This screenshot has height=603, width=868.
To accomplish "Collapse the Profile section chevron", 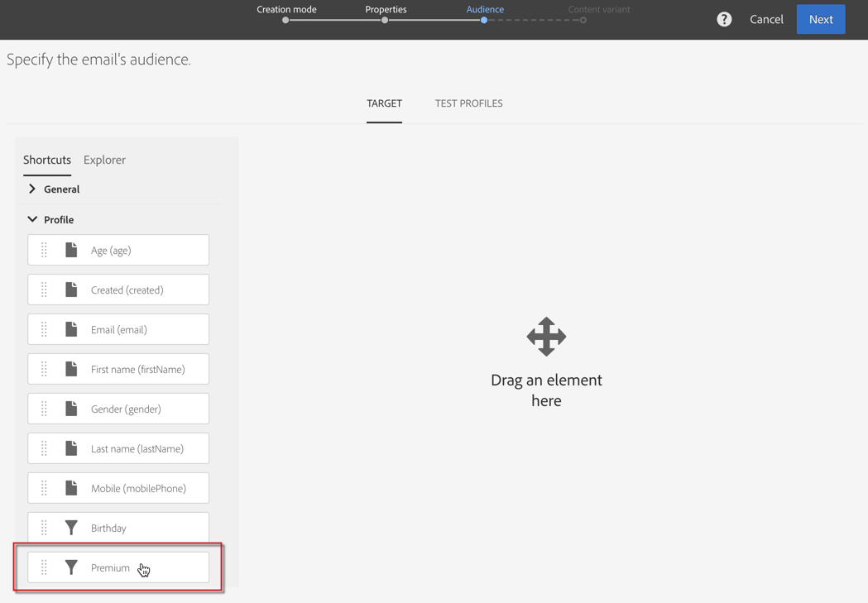I will (32, 220).
